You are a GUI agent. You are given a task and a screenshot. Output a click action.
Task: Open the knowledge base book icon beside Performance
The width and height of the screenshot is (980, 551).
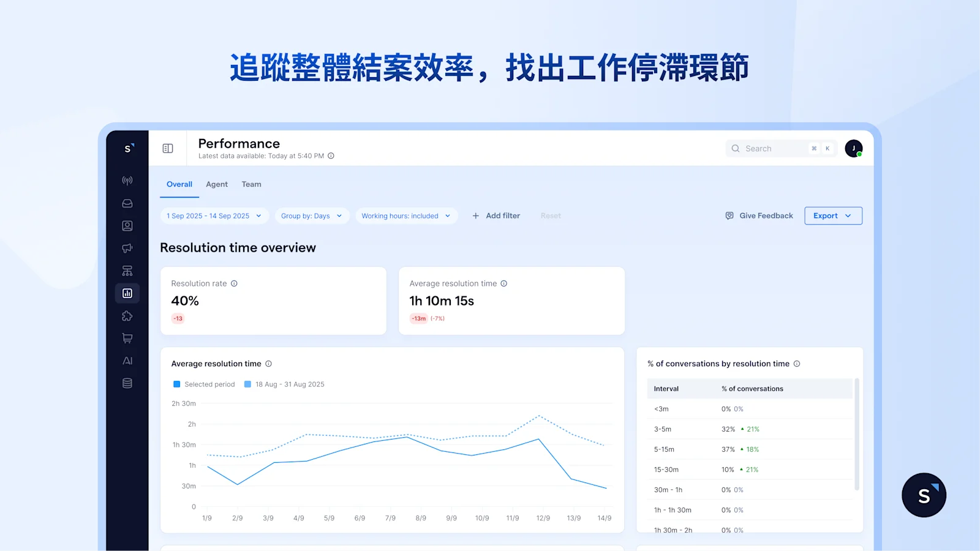[168, 148]
